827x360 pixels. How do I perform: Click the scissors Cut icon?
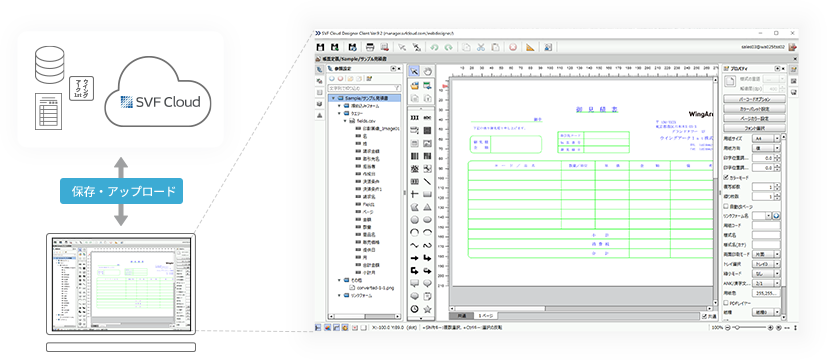tap(480, 47)
